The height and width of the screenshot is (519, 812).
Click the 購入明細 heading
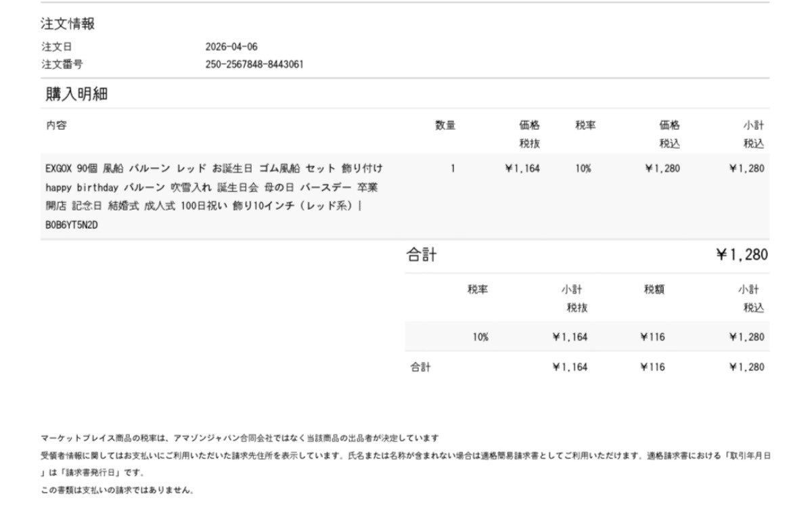pyautogui.click(x=76, y=94)
